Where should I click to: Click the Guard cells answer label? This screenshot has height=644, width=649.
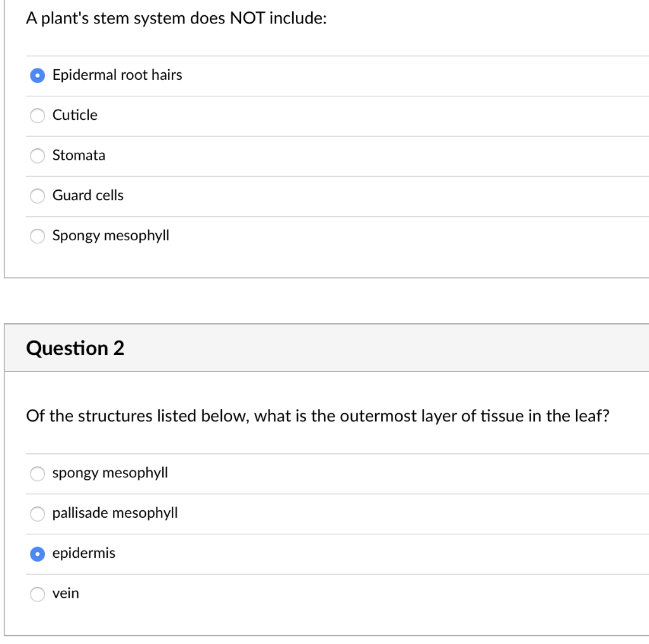[x=87, y=195]
